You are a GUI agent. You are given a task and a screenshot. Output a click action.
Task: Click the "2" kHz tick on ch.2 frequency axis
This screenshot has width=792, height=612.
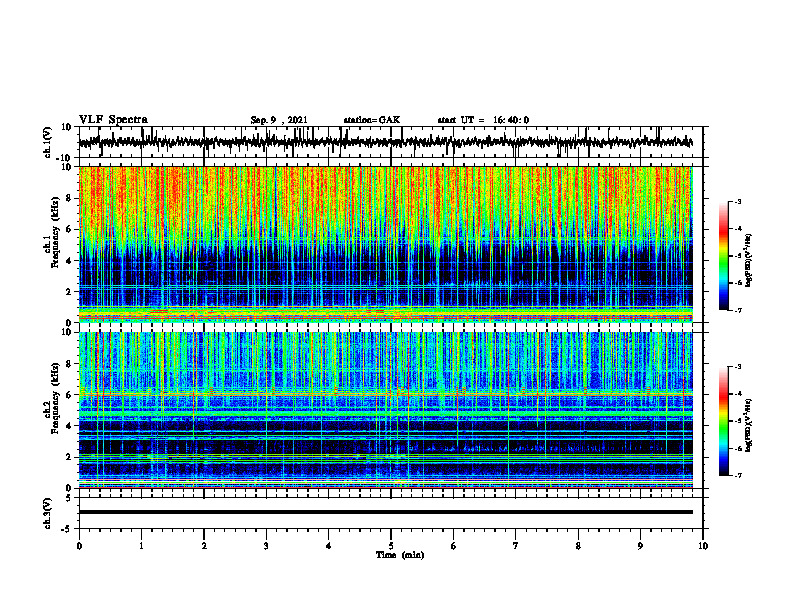pos(70,457)
